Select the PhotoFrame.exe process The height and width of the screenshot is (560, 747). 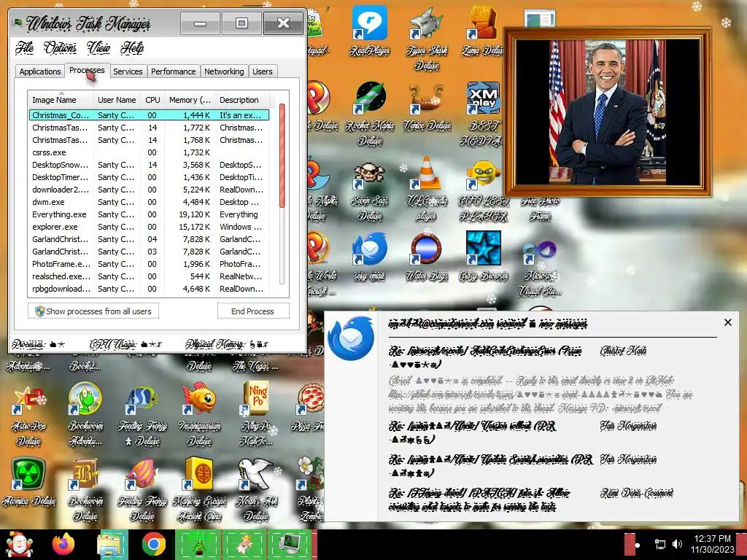[149, 264]
